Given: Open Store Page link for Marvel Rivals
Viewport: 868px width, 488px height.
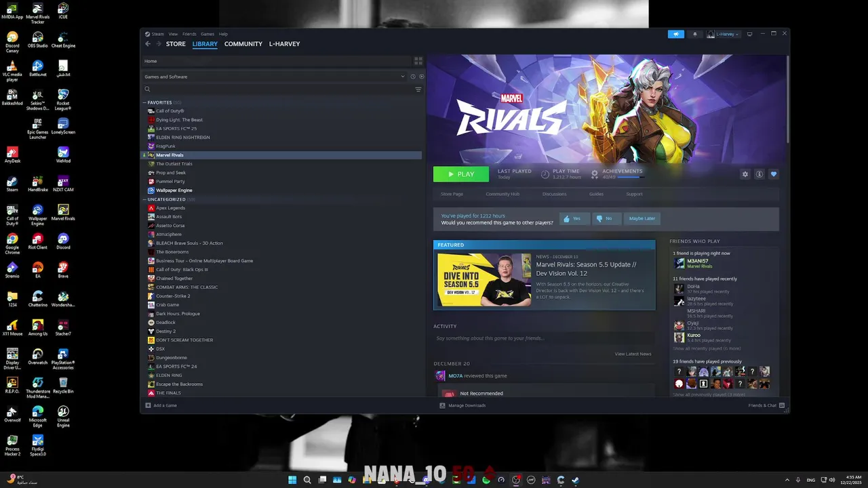Looking at the screenshot, I should (452, 194).
